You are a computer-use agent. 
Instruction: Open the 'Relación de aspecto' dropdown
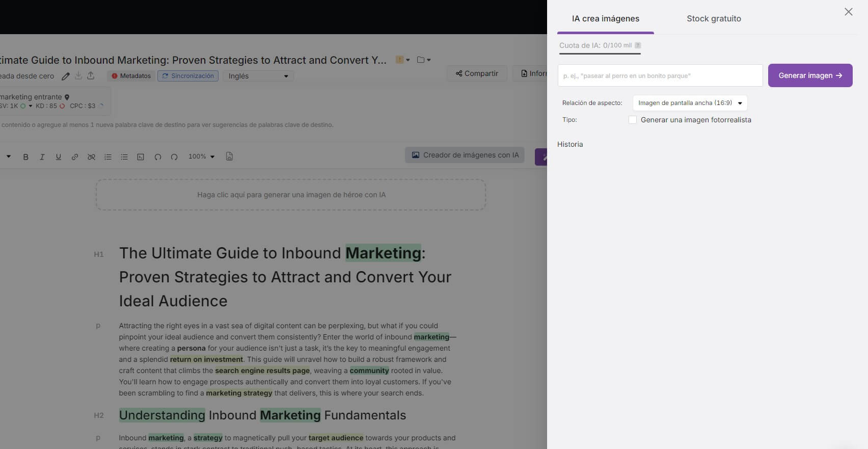tap(690, 103)
